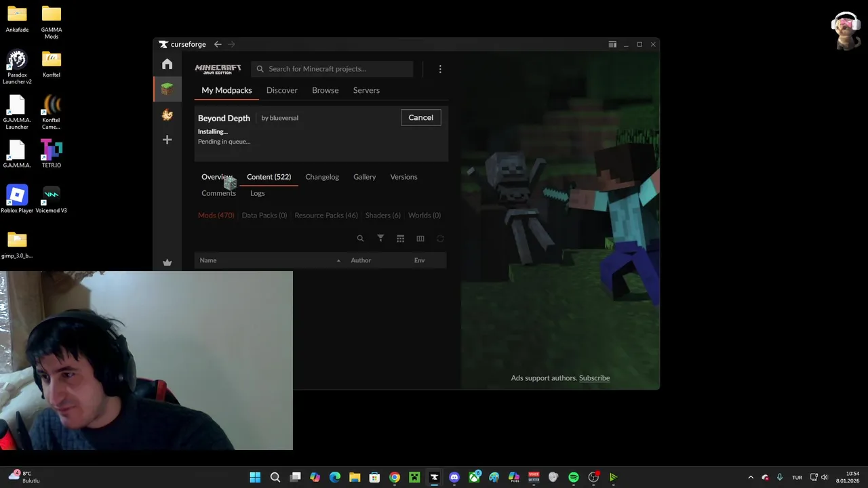Open the Logs tab
Image resolution: width=868 pixels, height=488 pixels.
tap(257, 193)
